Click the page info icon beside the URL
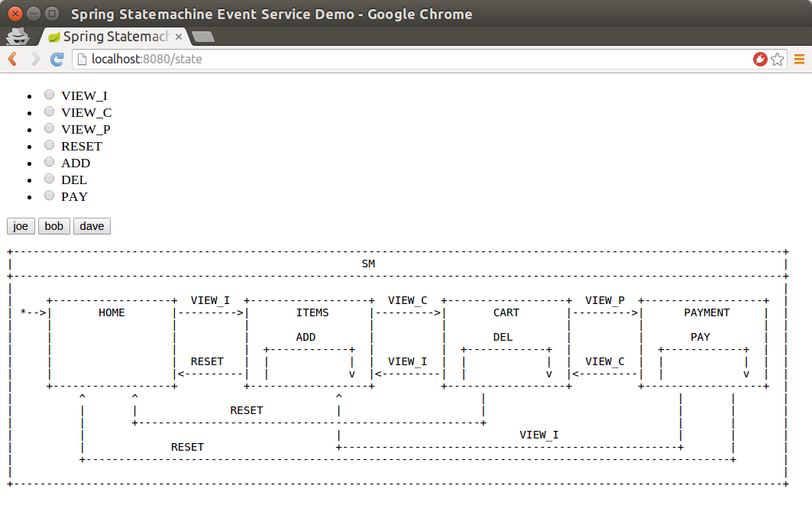812x508 pixels. pyautogui.click(x=82, y=59)
